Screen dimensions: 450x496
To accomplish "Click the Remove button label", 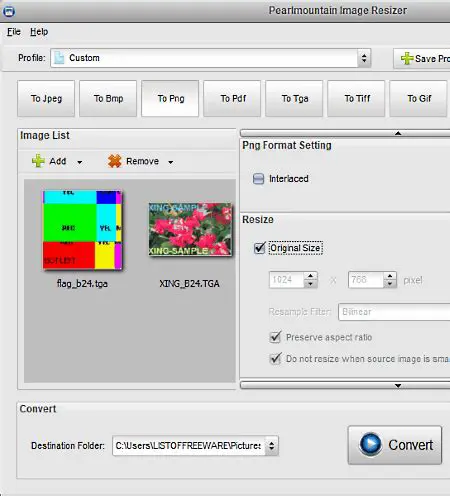I will [142, 161].
